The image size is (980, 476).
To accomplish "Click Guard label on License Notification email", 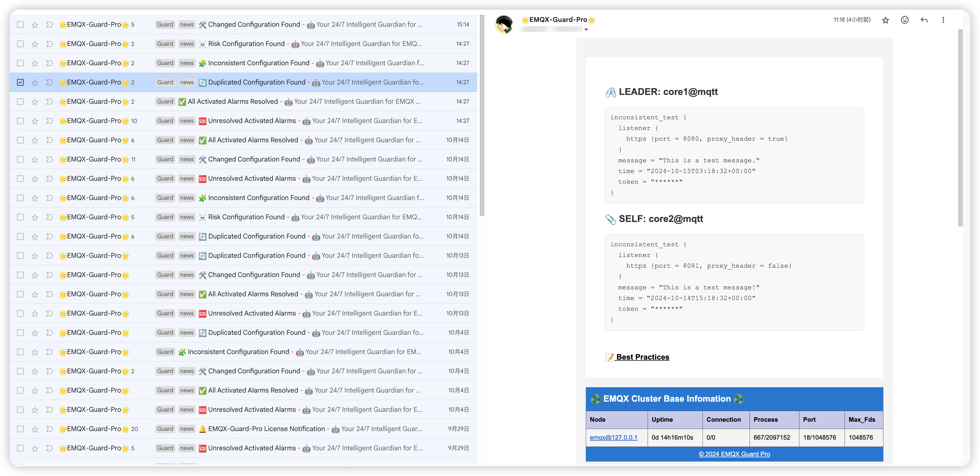I will (x=165, y=429).
